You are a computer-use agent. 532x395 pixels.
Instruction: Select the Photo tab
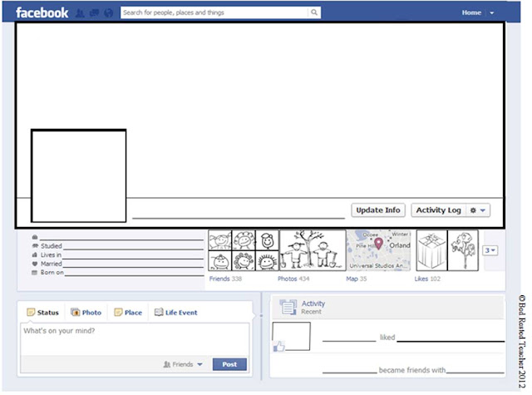[86, 313]
